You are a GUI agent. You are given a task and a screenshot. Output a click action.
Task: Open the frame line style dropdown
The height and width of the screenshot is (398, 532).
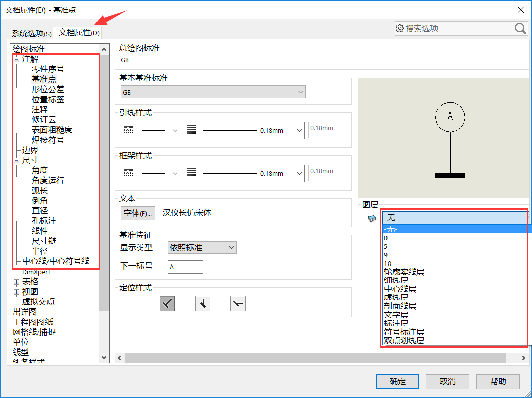[x=159, y=173]
